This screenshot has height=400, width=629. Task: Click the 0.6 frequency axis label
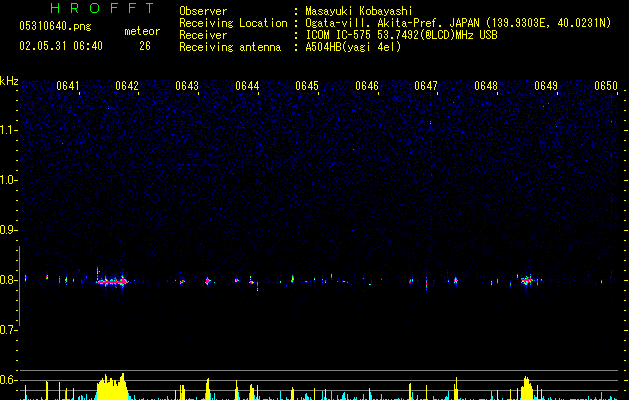(x=8, y=380)
